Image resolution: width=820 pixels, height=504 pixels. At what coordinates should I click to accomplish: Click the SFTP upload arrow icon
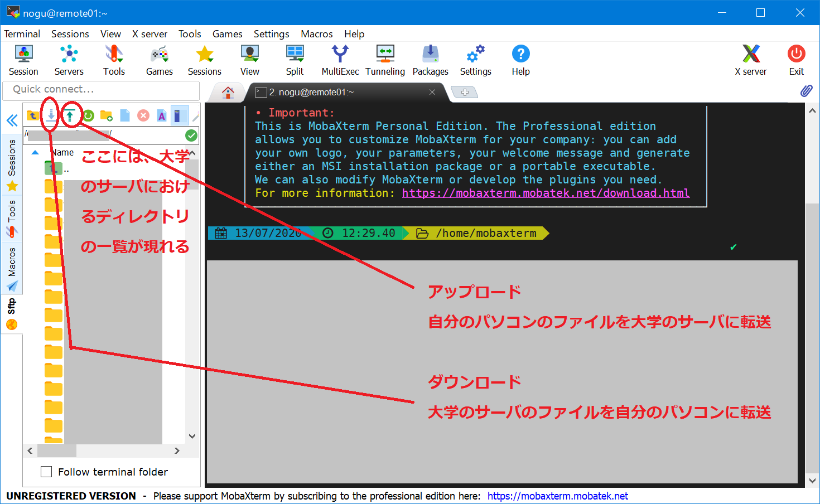coord(70,115)
